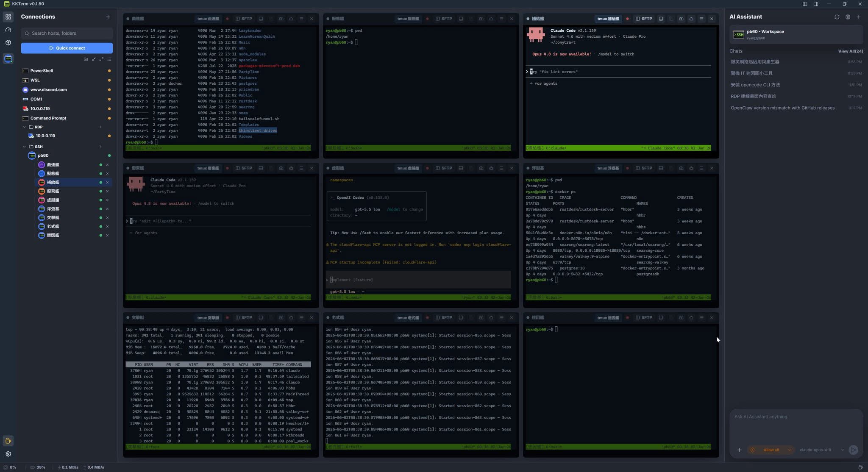
Task: Toggle red record dot in 老式艦 pane
Action: point(427,317)
